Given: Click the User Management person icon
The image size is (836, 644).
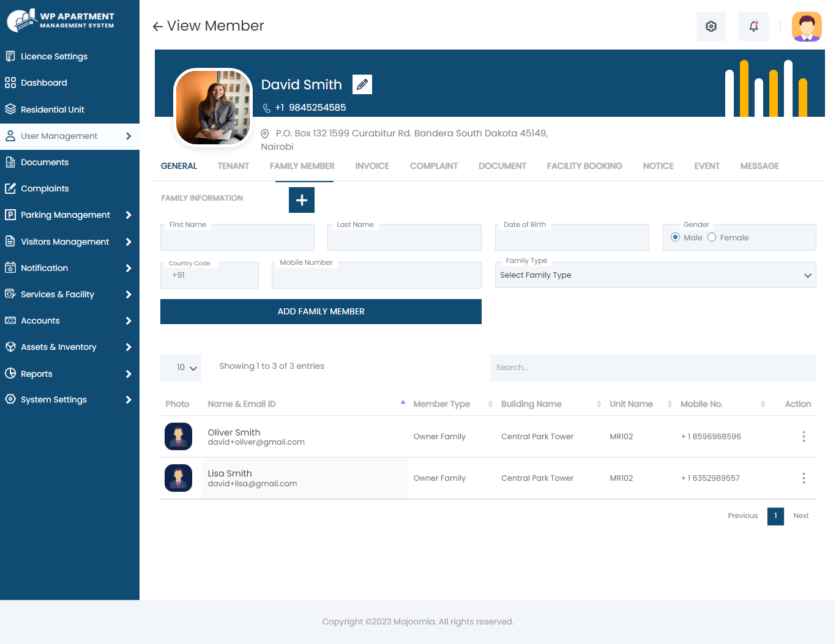Looking at the screenshot, I should (10, 136).
